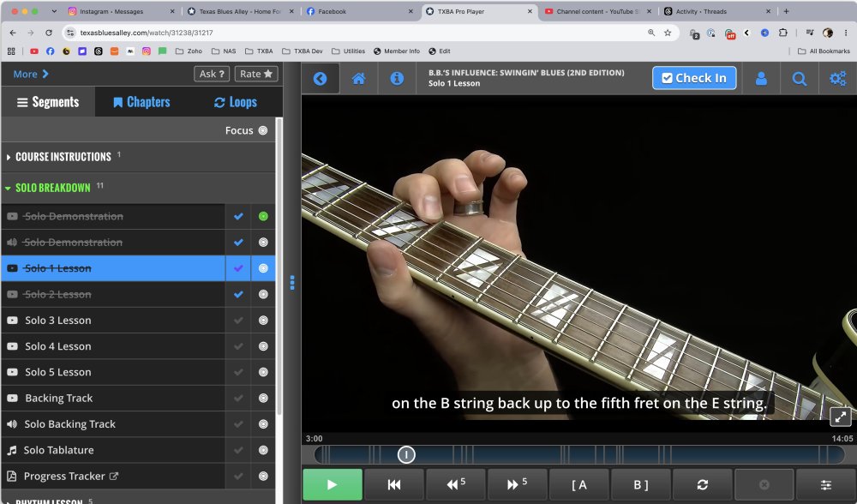This screenshot has width=857, height=504.
Task: Open player settings gears icon
Action: tap(837, 79)
